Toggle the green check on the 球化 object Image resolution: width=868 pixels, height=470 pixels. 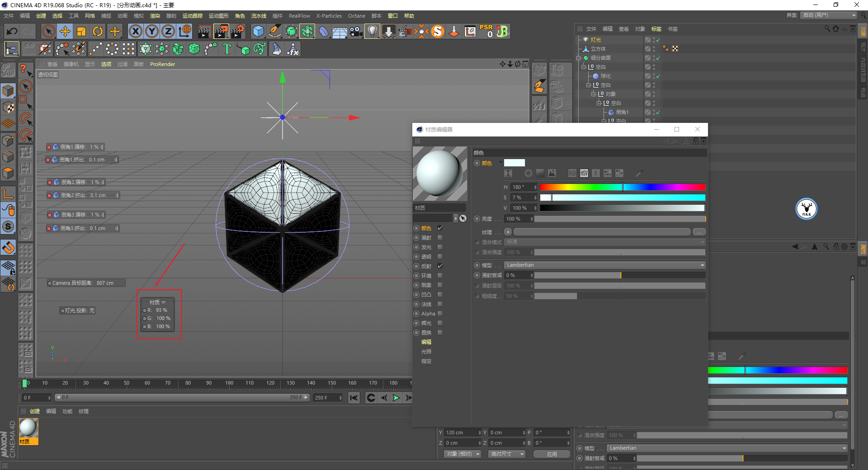658,76
